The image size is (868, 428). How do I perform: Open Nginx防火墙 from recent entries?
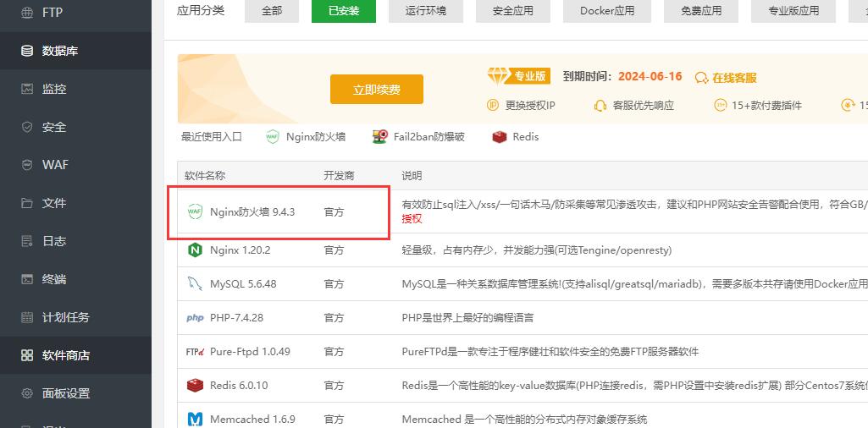pyautogui.click(x=316, y=136)
